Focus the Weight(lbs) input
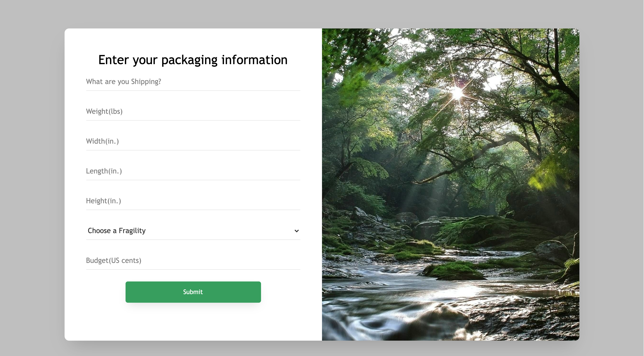644x356 pixels. 193,112
